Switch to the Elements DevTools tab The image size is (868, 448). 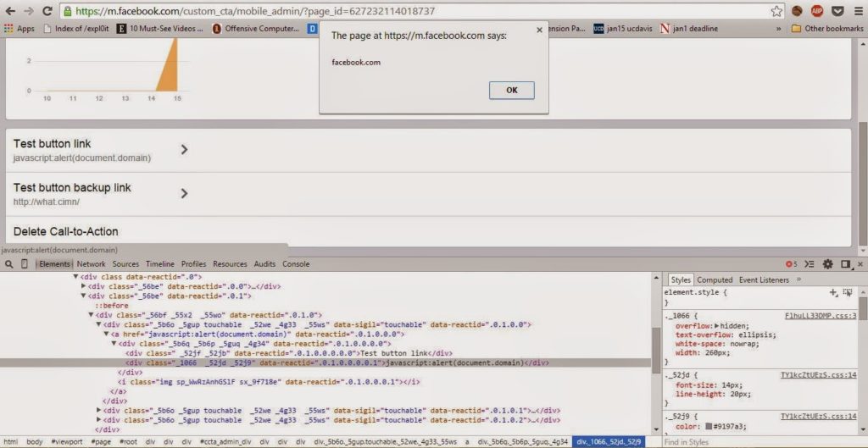(x=54, y=264)
